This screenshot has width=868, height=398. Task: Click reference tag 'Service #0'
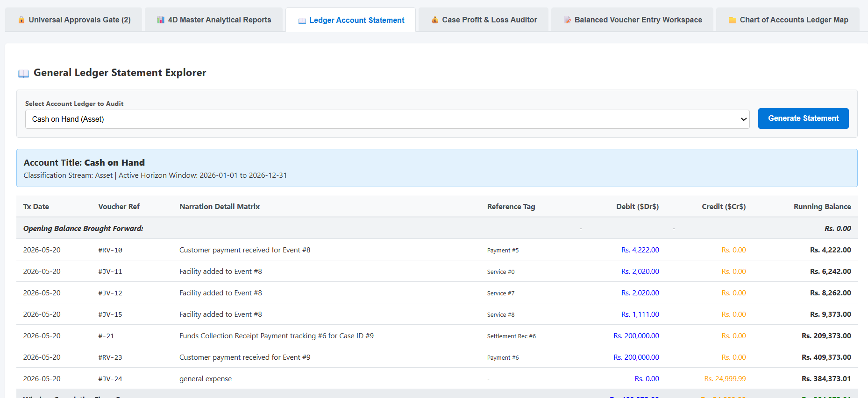[501, 272]
